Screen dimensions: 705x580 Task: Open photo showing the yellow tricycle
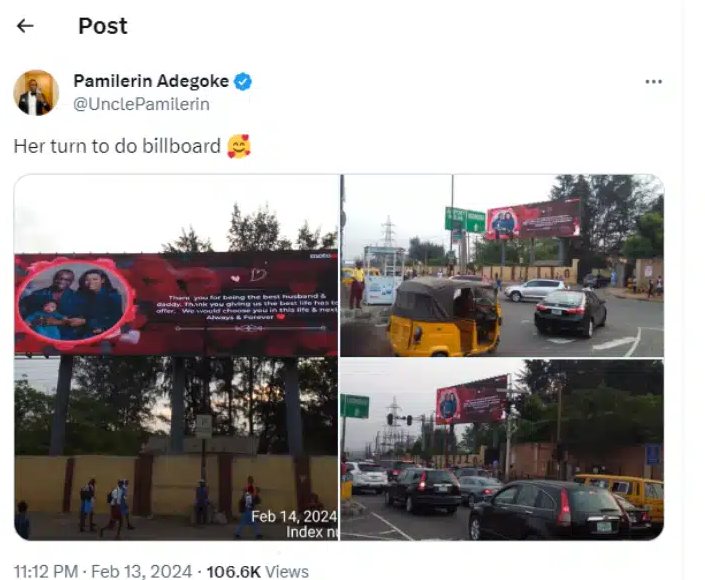click(x=502, y=266)
